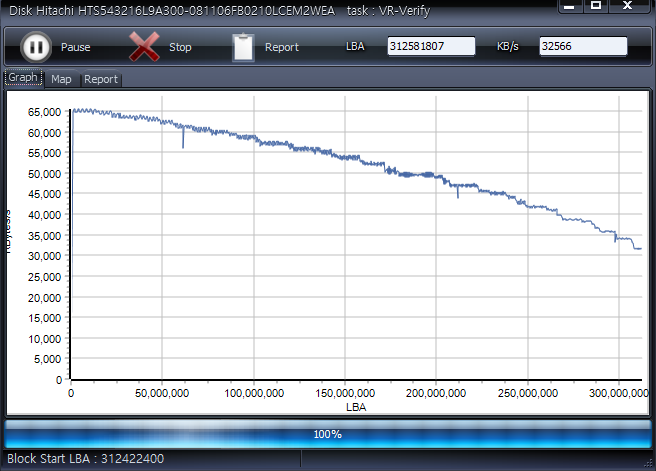Image resolution: width=656 pixels, height=471 pixels.
Task: Click the Block Start LBA status text
Action: [85, 458]
